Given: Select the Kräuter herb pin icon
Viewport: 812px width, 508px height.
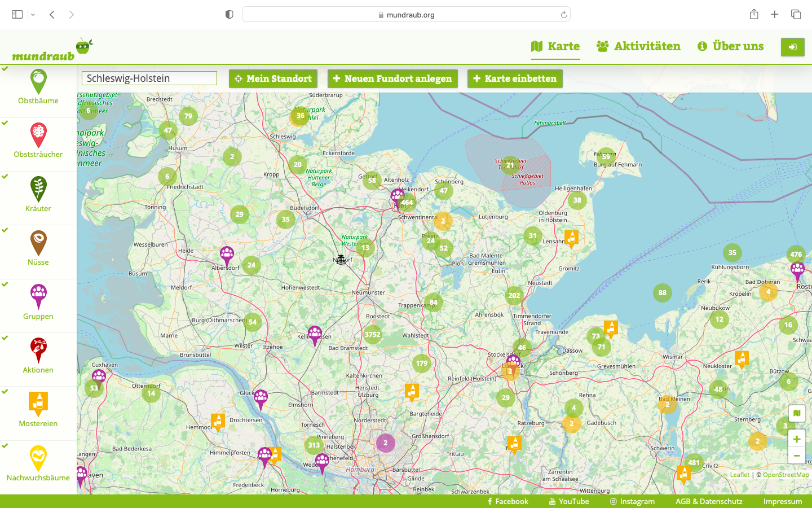Looking at the screenshot, I should [x=38, y=189].
